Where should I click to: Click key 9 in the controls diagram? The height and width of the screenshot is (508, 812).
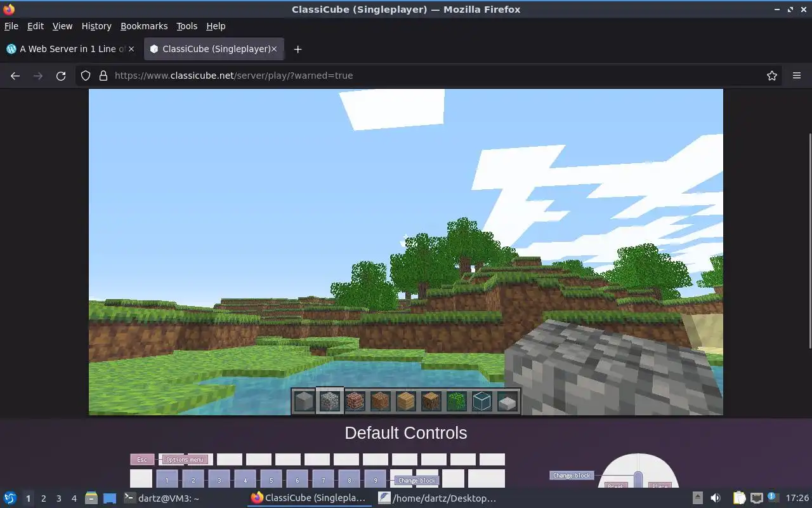[375, 479]
